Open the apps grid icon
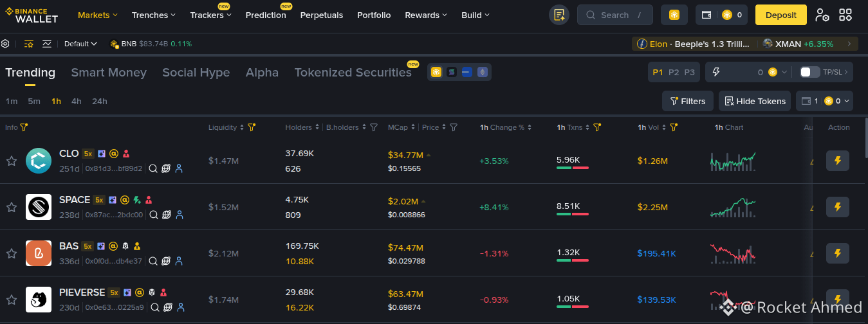The height and width of the screenshot is (324, 868). tap(845, 15)
